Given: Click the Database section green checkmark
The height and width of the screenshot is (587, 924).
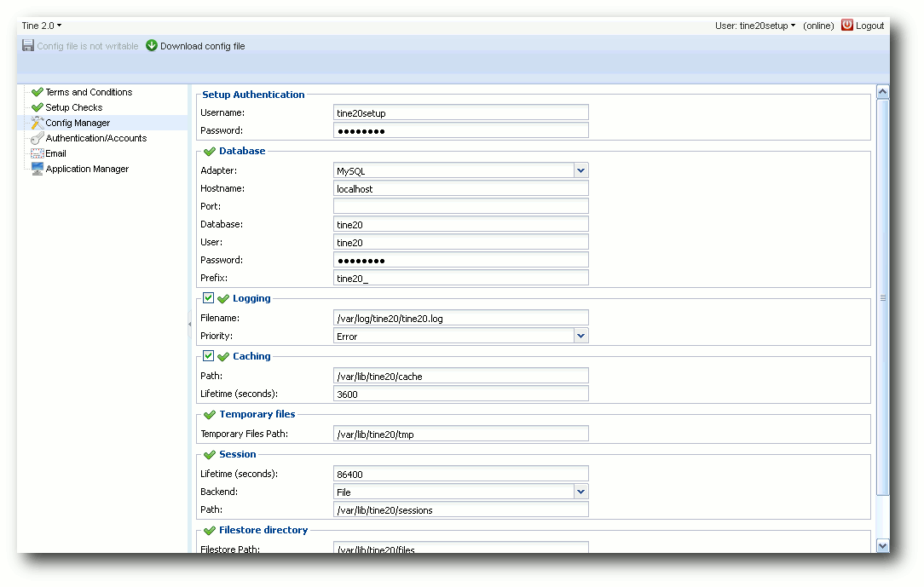Looking at the screenshot, I should (209, 152).
